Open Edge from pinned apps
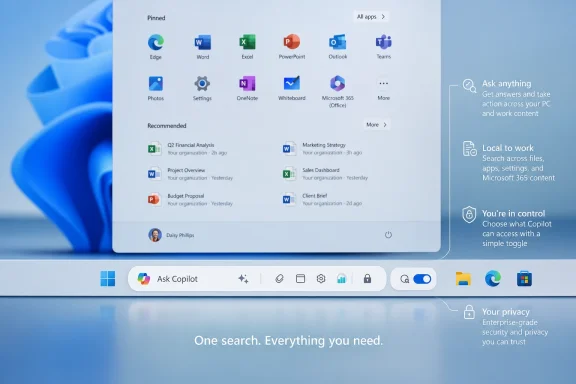Image resolution: width=576 pixels, height=384 pixels. [x=156, y=47]
